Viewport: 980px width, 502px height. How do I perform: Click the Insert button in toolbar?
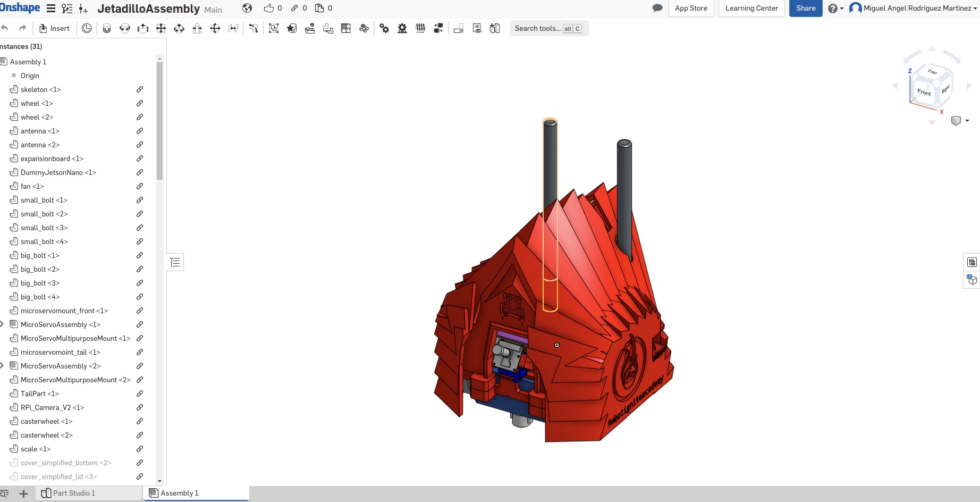click(54, 29)
